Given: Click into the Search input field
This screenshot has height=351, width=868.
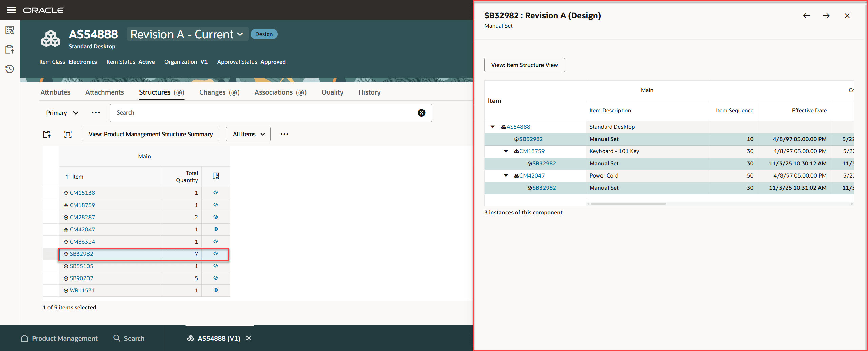Looking at the screenshot, I should pos(264,113).
